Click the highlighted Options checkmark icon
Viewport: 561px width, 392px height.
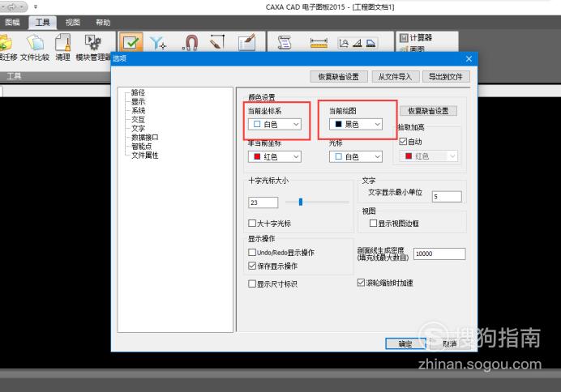pyautogui.click(x=131, y=43)
